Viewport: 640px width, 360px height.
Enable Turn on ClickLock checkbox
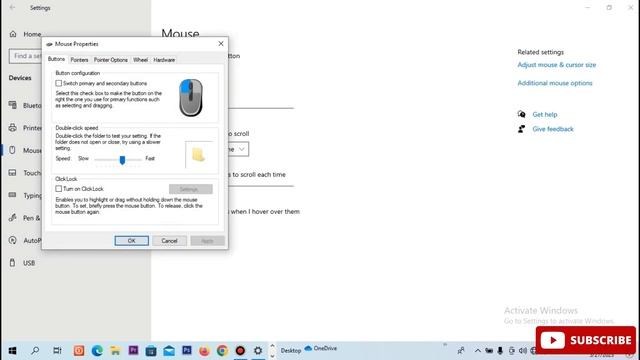pos(58,189)
